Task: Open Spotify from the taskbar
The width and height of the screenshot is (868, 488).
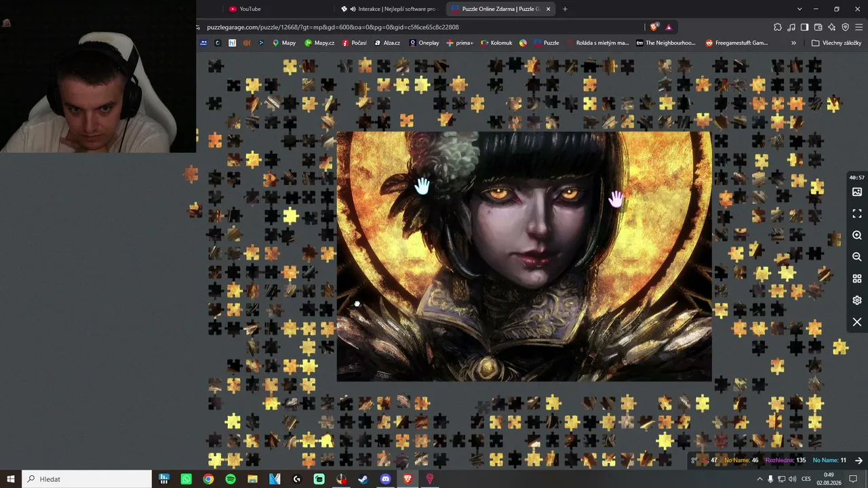Action: pyautogui.click(x=231, y=479)
